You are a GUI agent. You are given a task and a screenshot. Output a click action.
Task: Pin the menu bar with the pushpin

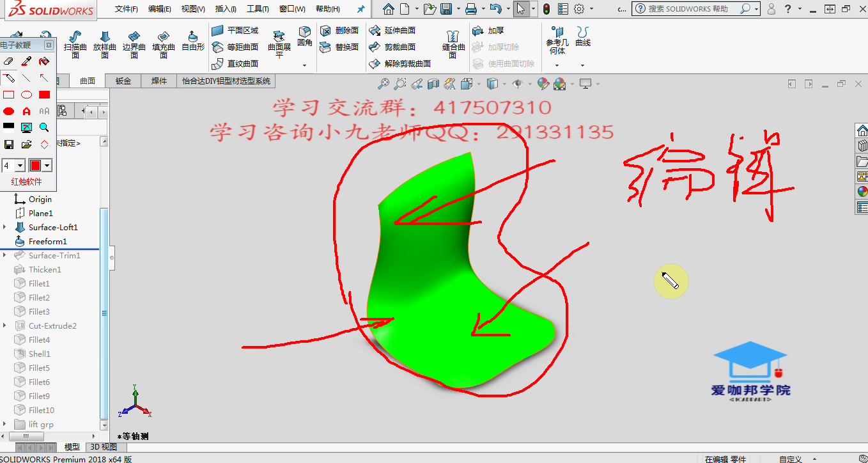point(361,9)
